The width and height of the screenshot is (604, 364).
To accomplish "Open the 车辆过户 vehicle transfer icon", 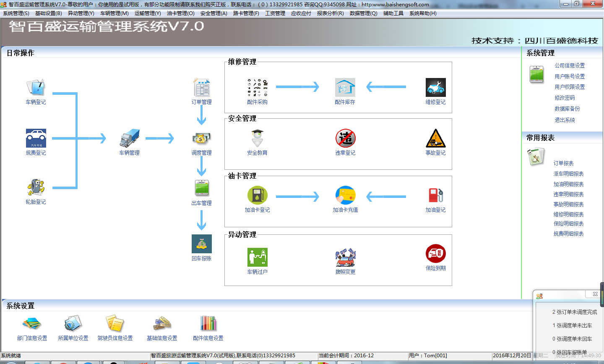I will click(257, 257).
